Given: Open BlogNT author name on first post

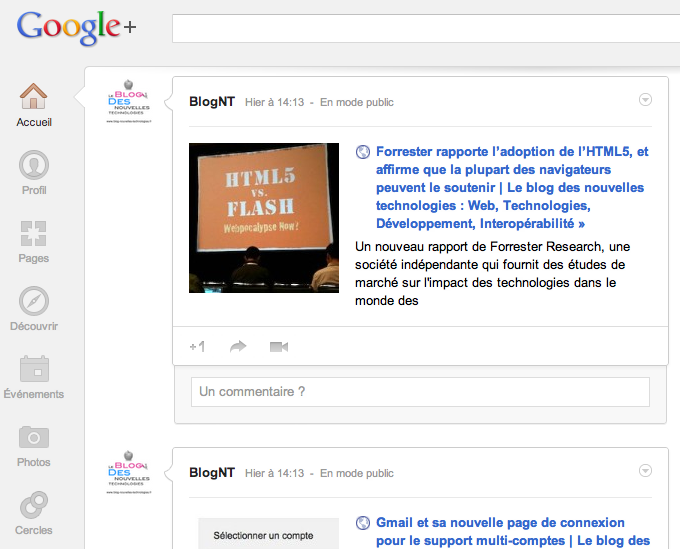Looking at the screenshot, I should (212, 102).
